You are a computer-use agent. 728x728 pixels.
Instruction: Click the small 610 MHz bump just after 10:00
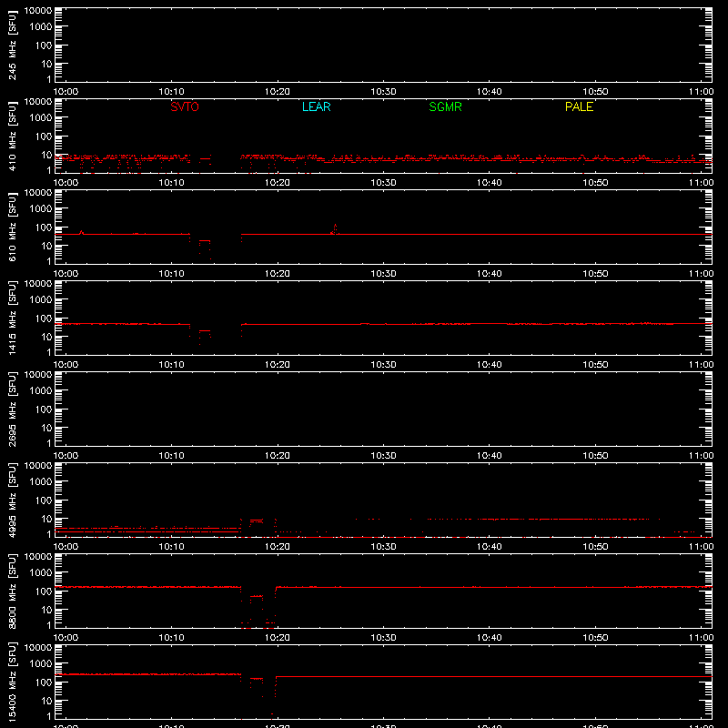81,232
